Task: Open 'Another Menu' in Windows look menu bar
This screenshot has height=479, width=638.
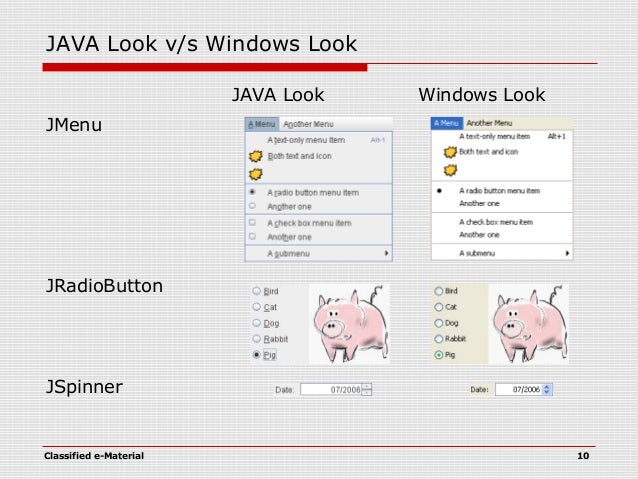Action: tap(489, 123)
